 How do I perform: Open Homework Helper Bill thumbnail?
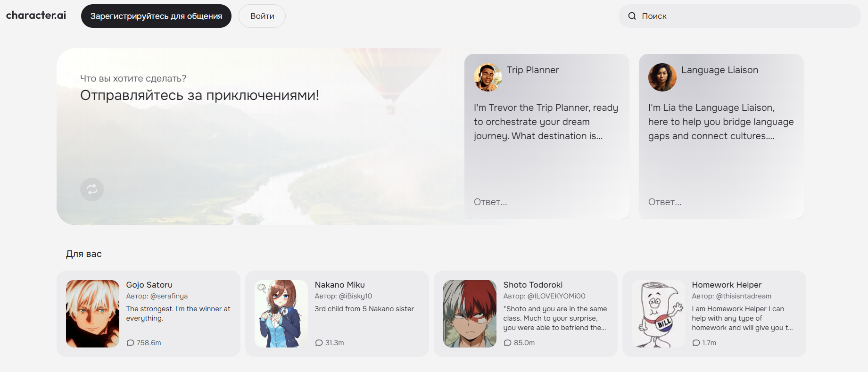(x=658, y=314)
